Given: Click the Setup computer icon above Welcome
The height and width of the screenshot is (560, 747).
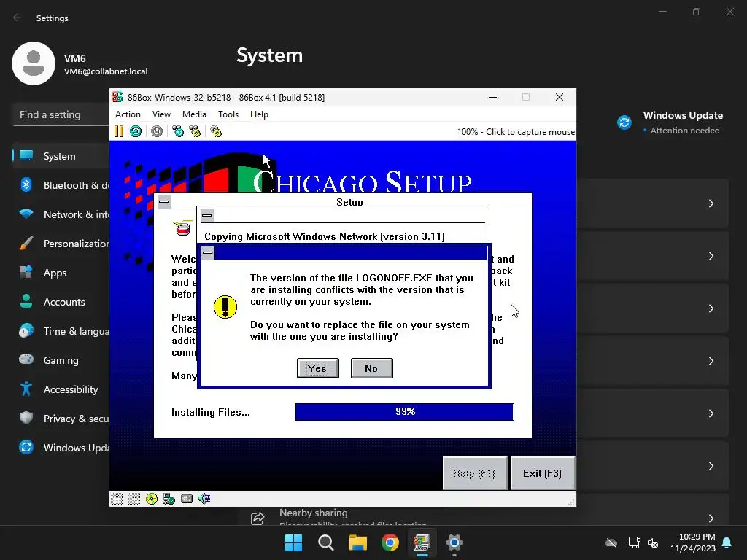Looking at the screenshot, I should (x=183, y=228).
